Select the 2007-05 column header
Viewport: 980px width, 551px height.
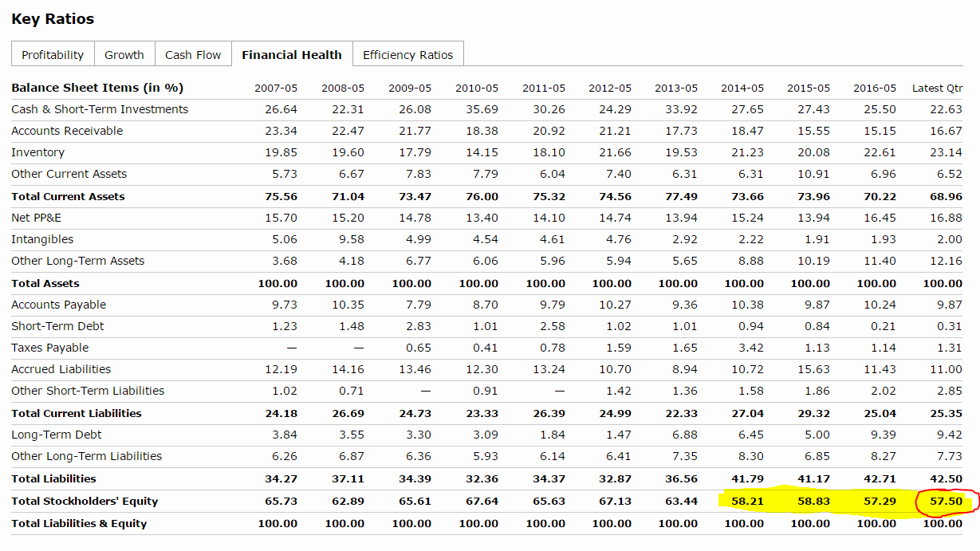click(x=276, y=88)
